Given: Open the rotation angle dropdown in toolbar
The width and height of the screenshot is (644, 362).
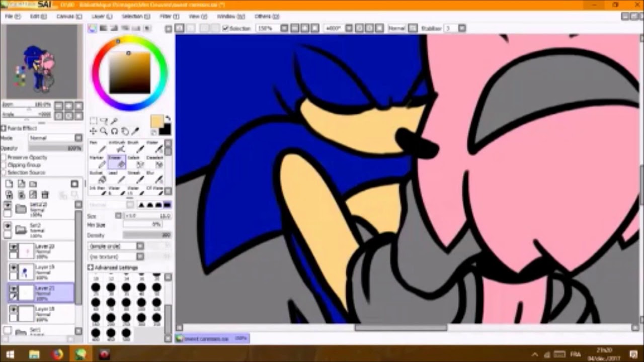Looking at the screenshot, I should [x=348, y=29].
